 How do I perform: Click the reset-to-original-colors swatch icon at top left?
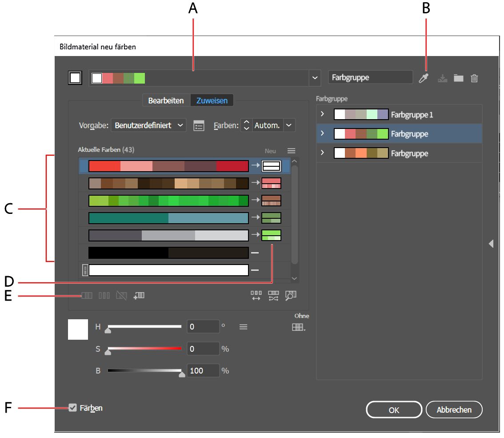tap(75, 78)
